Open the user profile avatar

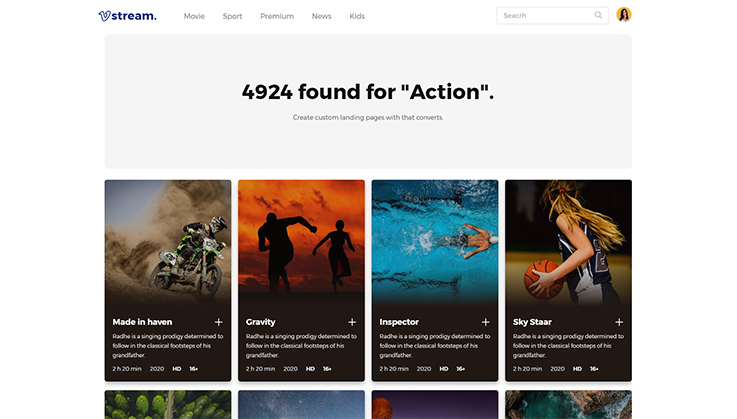click(624, 15)
